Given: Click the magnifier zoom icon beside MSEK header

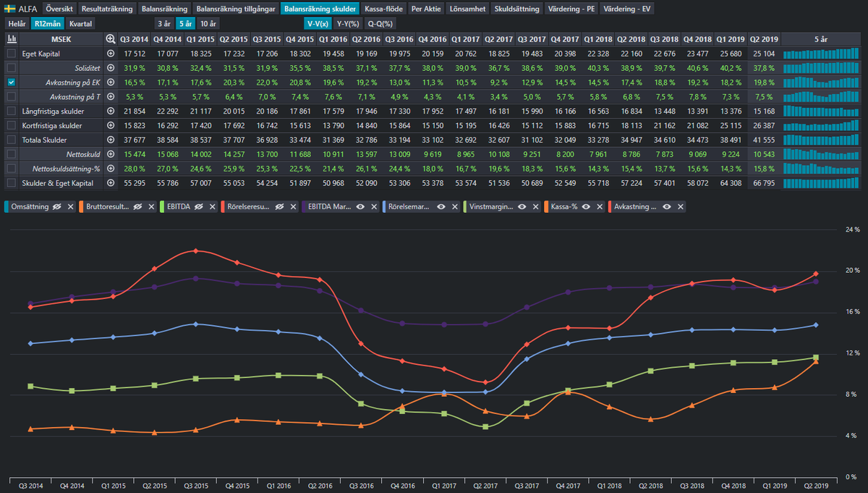Looking at the screenshot, I should (x=111, y=38).
